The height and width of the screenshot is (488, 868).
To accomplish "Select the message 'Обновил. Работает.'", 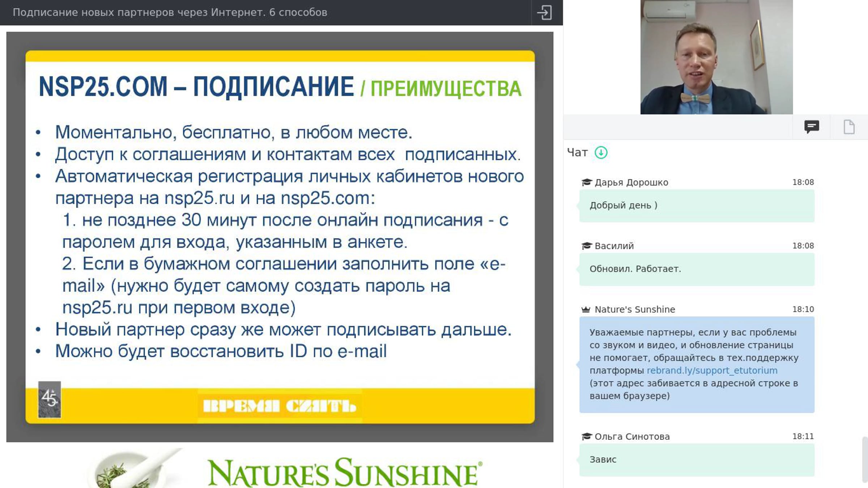I will point(697,269).
